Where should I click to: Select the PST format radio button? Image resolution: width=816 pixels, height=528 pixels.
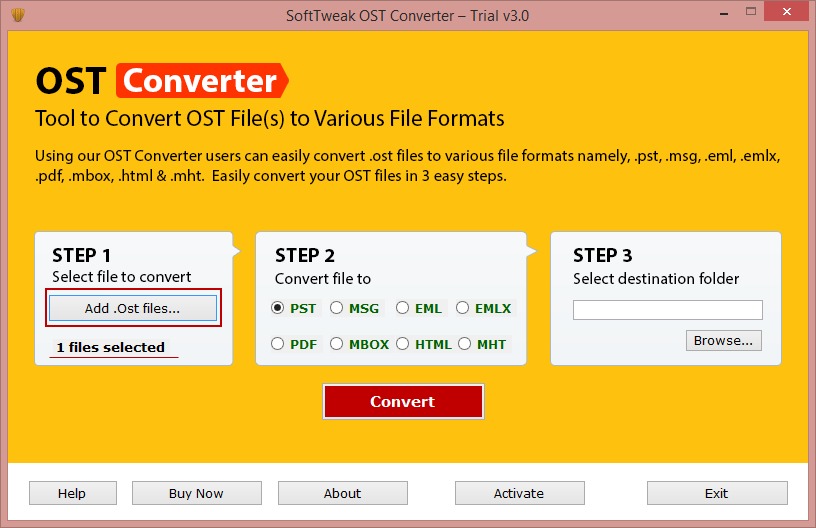(x=277, y=308)
